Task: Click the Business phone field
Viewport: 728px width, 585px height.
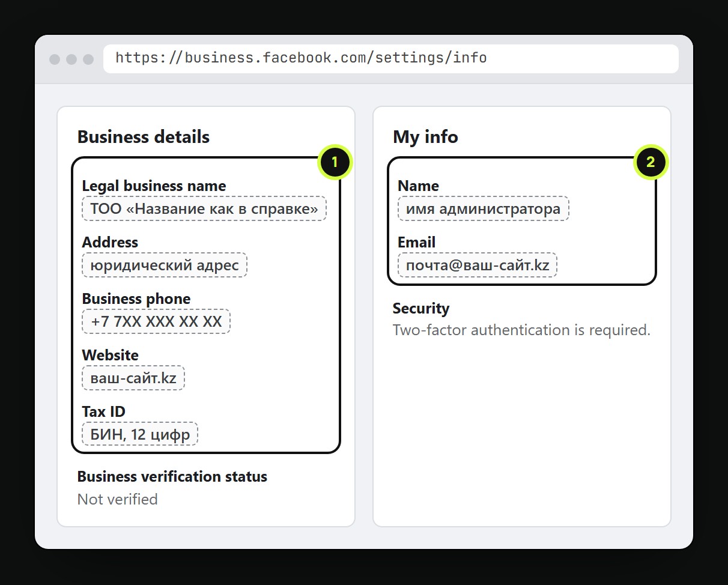Action: [156, 321]
